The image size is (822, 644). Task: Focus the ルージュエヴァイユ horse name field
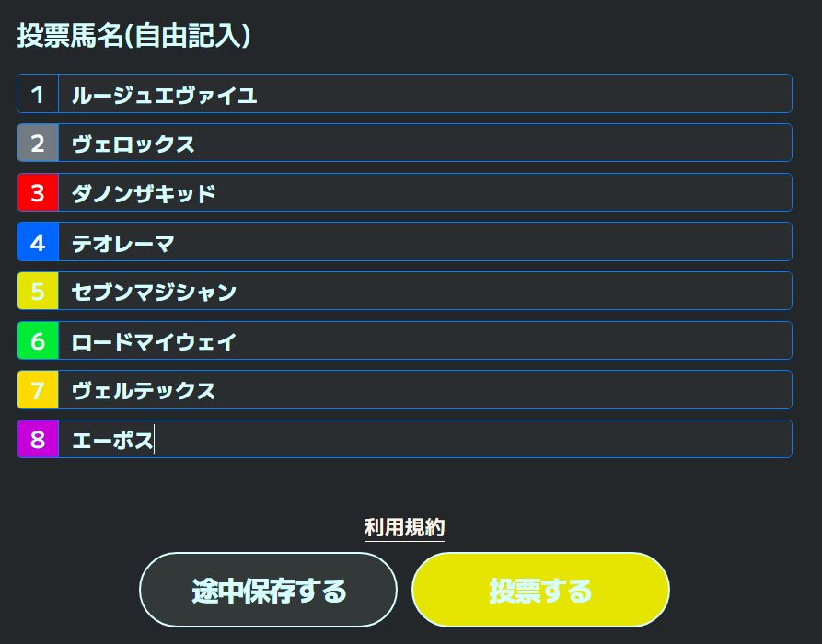tap(423, 94)
